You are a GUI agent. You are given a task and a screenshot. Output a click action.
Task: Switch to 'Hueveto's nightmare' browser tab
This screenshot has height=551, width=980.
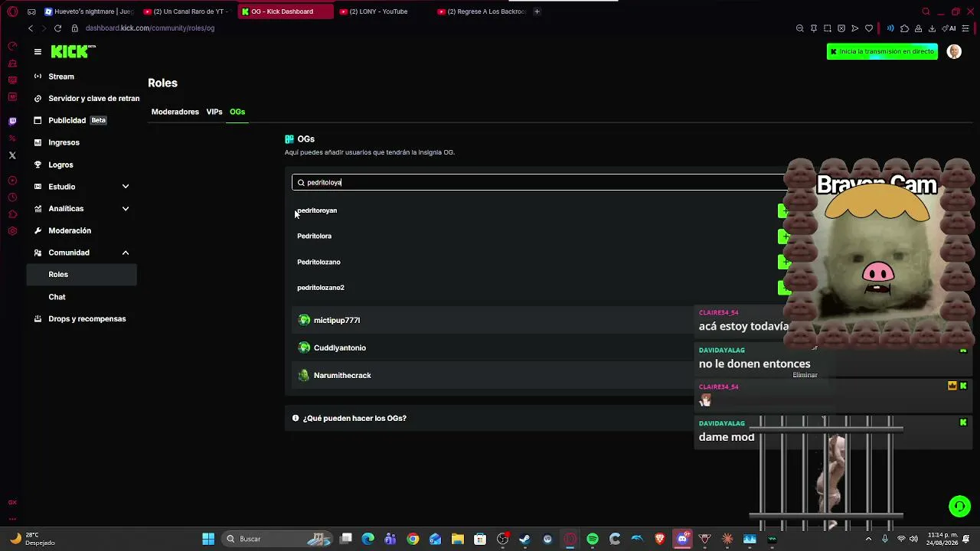pyautogui.click(x=89, y=11)
